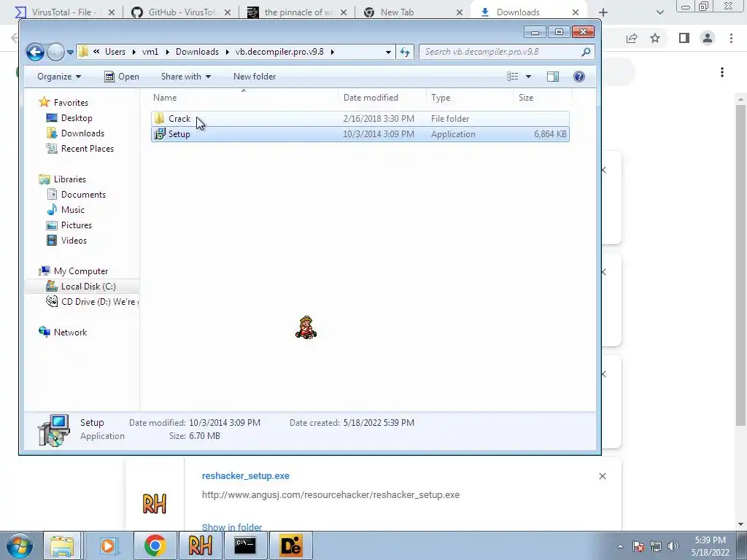The height and width of the screenshot is (560, 747).
Task: Sort by Date modified column
Action: pos(382,97)
